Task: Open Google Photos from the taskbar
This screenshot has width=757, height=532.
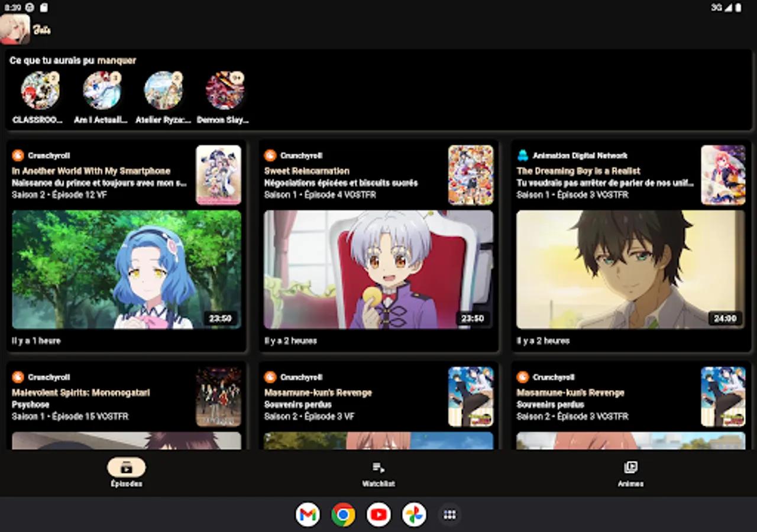Action: click(414, 514)
